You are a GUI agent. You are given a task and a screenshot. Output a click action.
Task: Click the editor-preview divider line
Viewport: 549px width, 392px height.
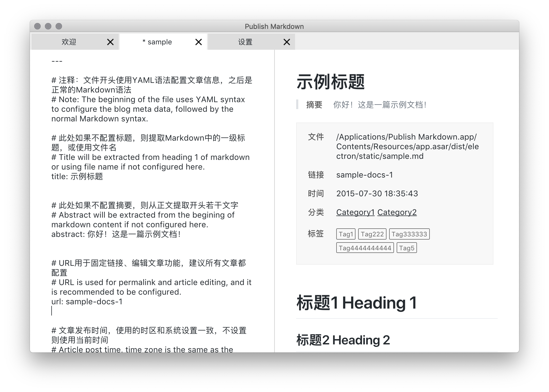(274, 201)
